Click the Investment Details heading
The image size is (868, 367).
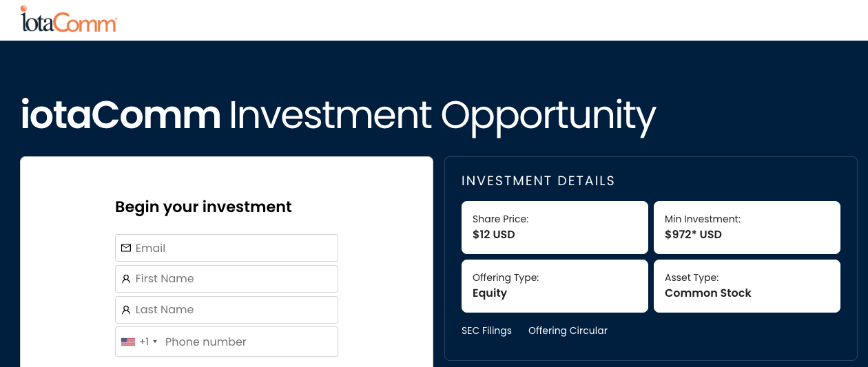pos(538,181)
